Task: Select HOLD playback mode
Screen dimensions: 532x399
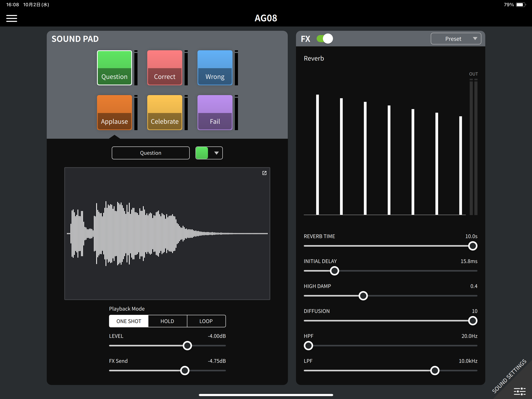Action: point(167,321)
